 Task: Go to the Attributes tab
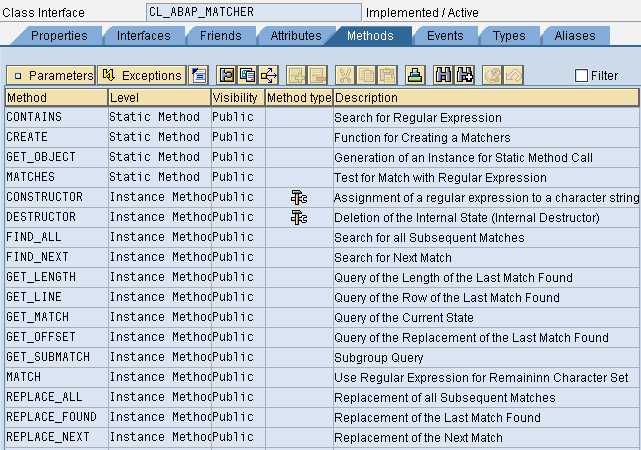[x=296, y=36]
